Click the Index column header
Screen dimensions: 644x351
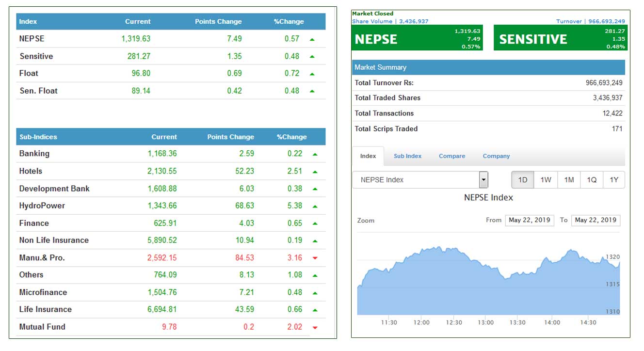(28, 21)
